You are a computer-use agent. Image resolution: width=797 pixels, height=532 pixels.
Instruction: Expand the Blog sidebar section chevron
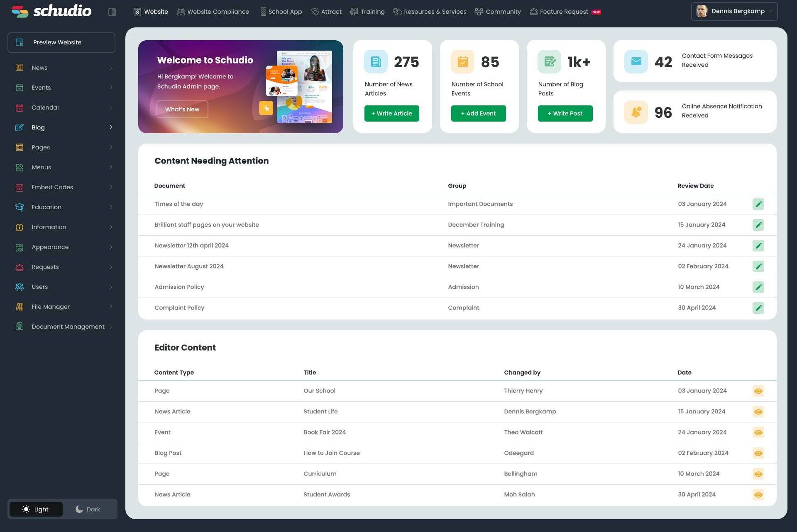coord(111,127)
